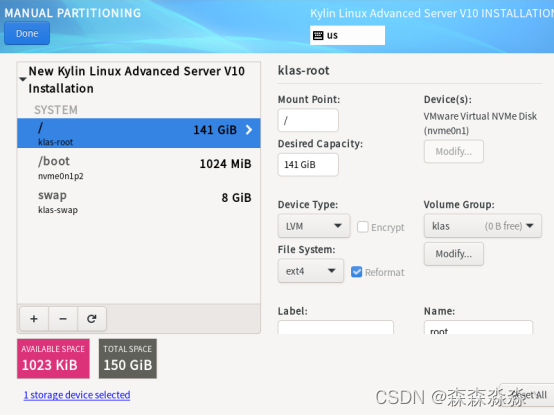
Task: Click the 8 GiB swap size value
Action: (x=236, y=198)
